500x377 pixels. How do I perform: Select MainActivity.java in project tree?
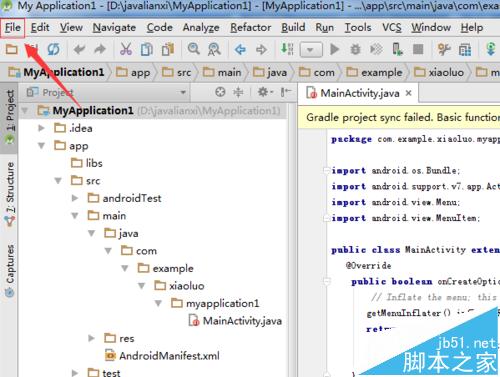point(235,321)
